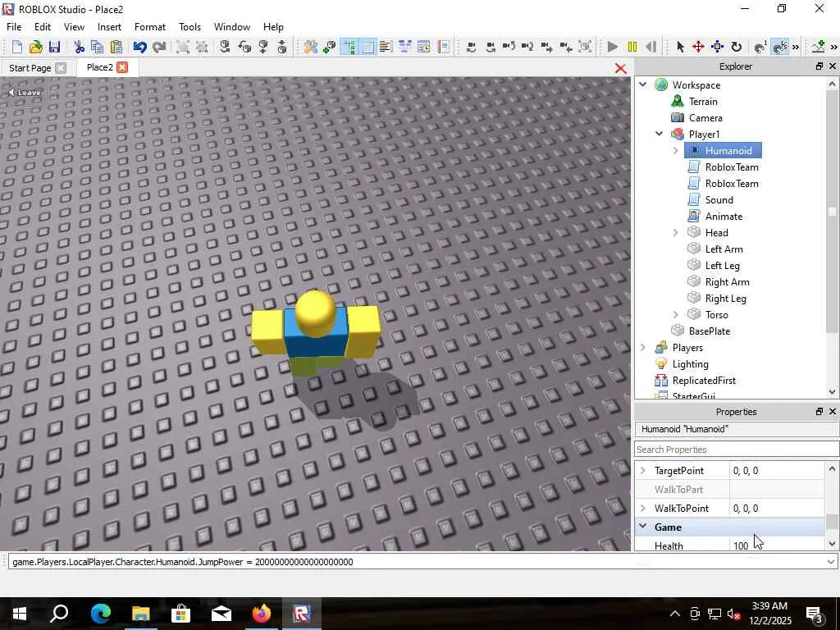840x630 pixels.
Task: Click the red X stop icon
Action: [620, 69]
